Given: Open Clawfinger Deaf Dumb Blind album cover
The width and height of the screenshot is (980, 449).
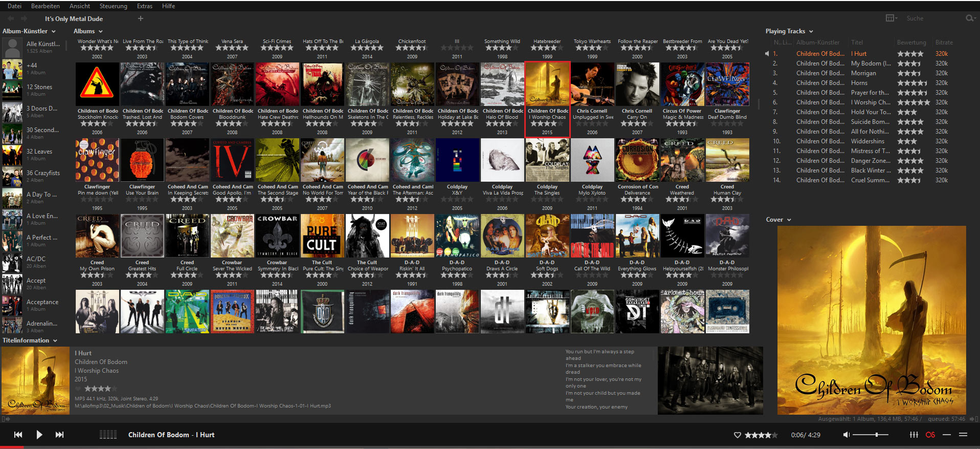Looking at the screenshot, I should tap(727, 84).
